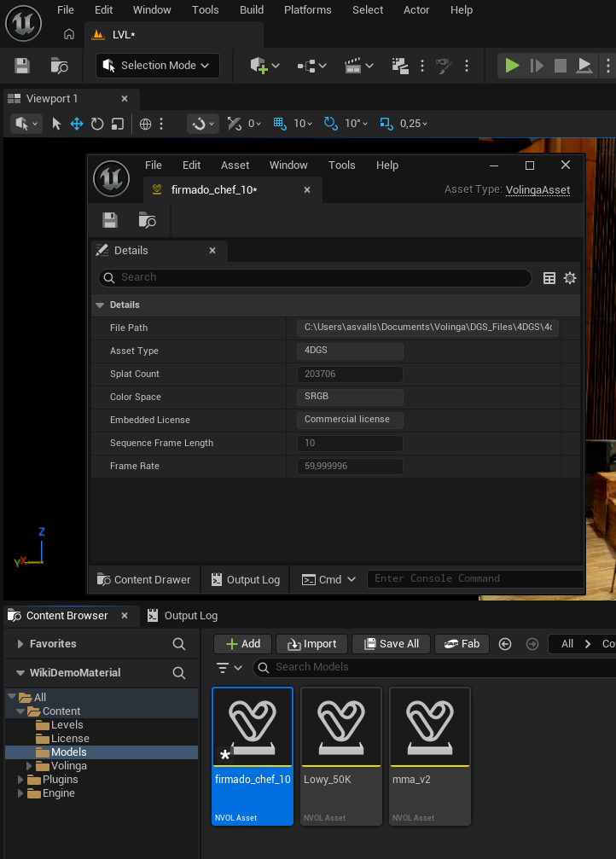The height and width of the screenshot is (859, 616).
Task: Toggle grid location snapping icon
Action: pos(280,124)
